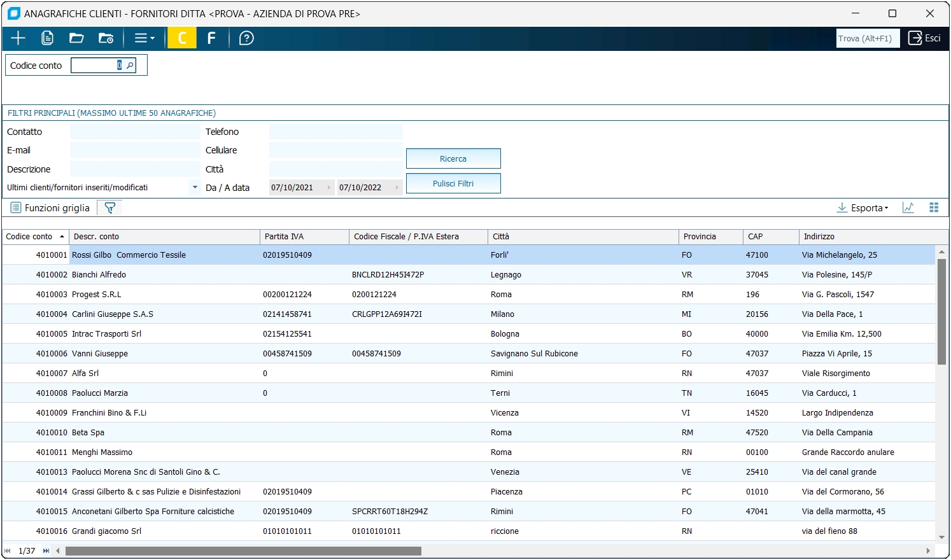The height and width of the screenshot is (560, 951).
Task: Click the folder with clock icon
Action: [106, 38]
